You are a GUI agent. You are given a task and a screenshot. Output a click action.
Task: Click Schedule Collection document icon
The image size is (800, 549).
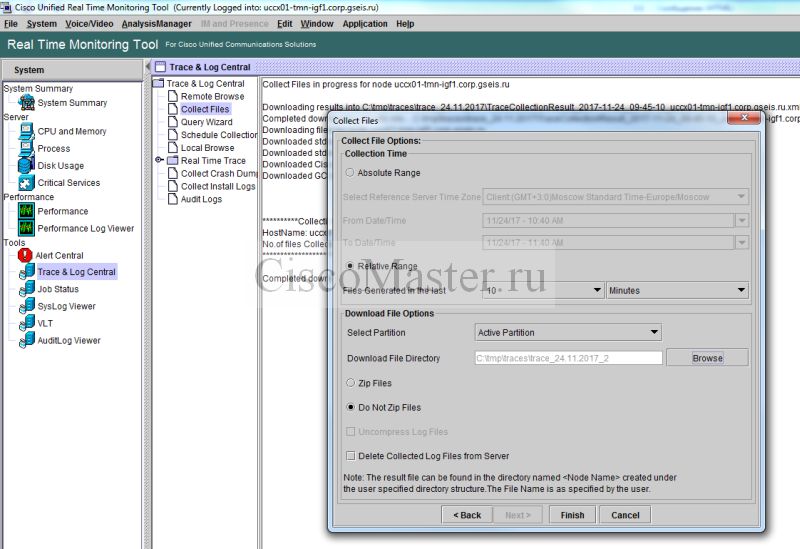173,135
